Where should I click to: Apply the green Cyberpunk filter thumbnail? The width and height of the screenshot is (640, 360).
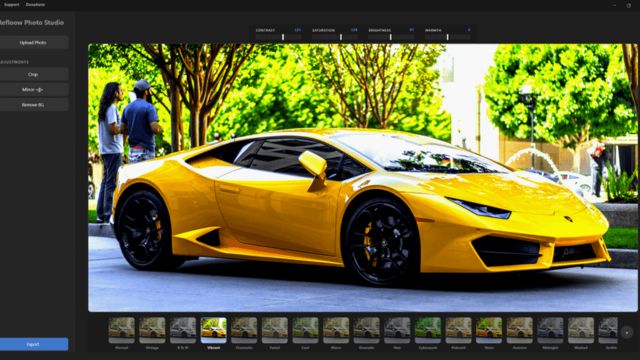[428, 330]
